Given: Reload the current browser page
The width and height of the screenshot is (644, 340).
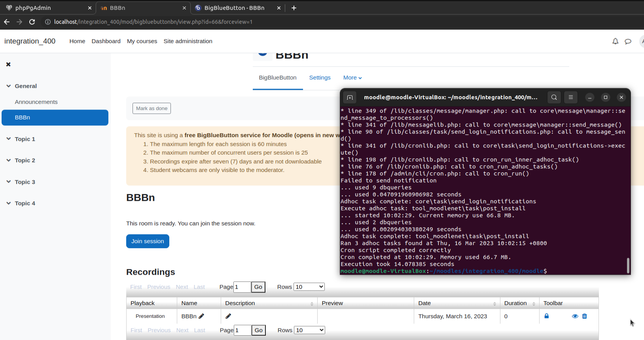Looking at the screenshot, I should pyautogui.click(x=32, y=22).
